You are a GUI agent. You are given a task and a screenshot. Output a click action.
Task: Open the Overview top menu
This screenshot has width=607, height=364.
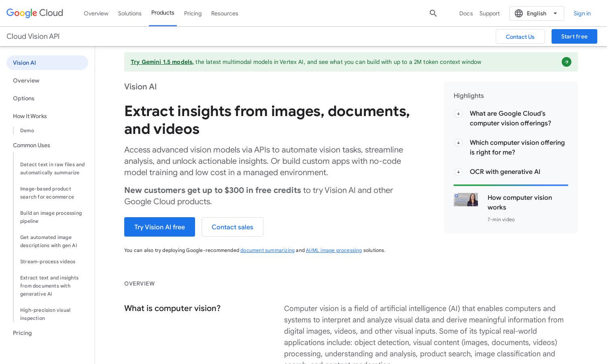[x=96, y=13]
